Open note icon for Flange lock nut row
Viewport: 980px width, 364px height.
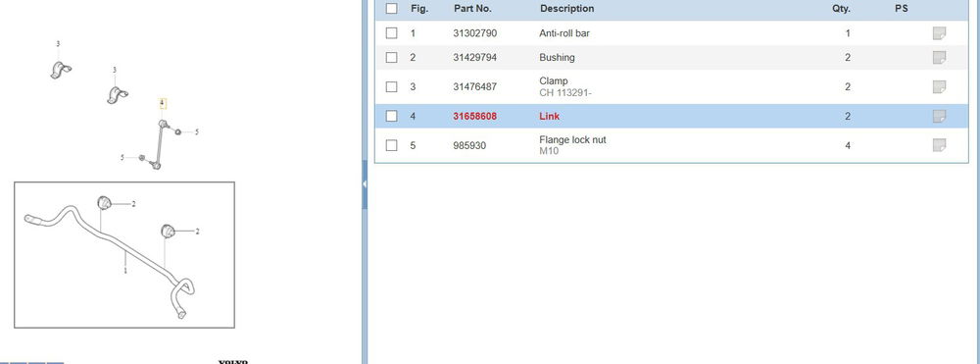pyautogui.click(x=939, y=146)
